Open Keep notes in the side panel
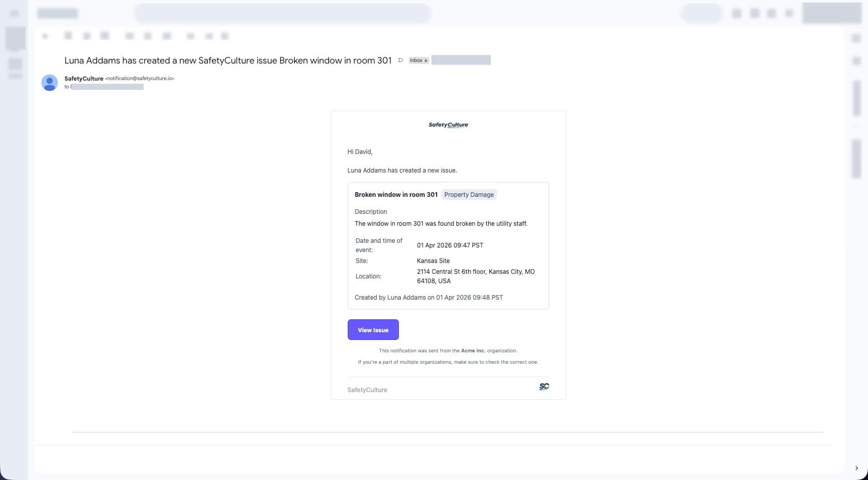This screenshot has height=480, width=868. click(856, 60)
